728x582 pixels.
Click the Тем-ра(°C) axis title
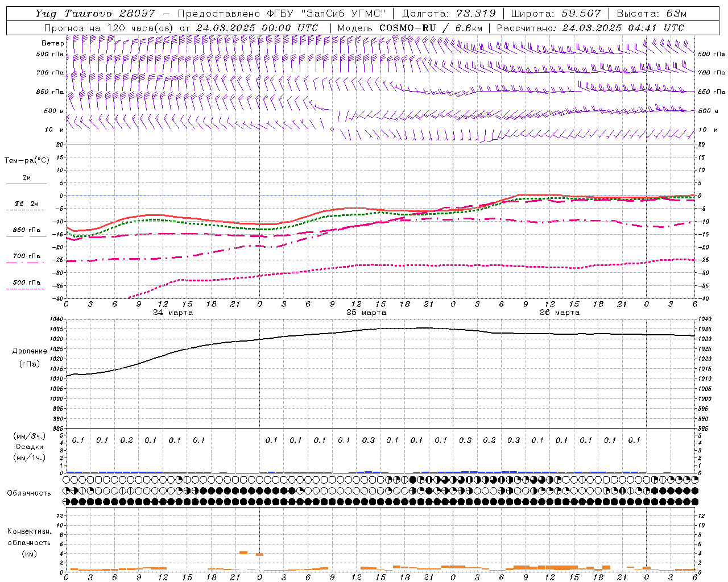click(27, 161)
